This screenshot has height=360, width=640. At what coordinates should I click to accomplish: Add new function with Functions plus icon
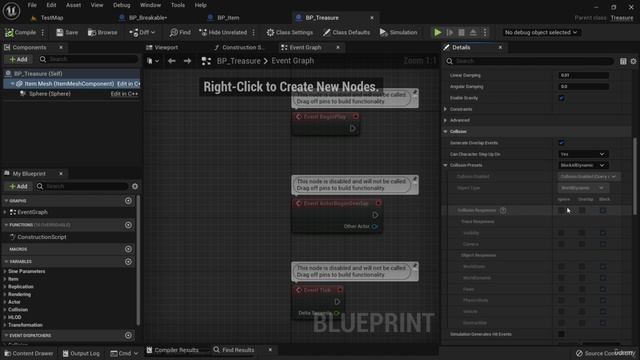(x=128, y=225)
